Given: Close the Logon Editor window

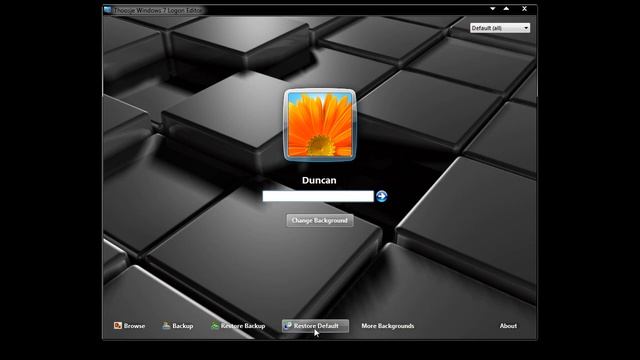Looking at the screenshot, I should click(x=524, y=9).
